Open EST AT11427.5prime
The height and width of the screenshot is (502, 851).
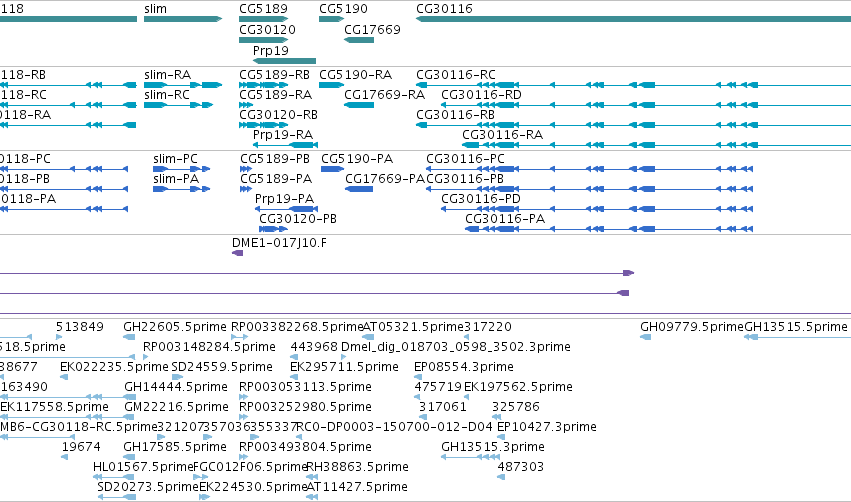pos(357,487)
